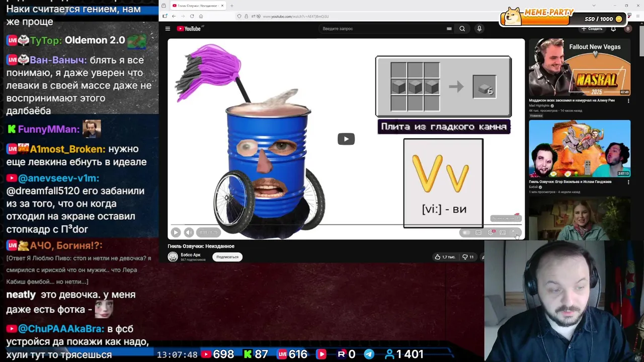Click the video title Гниль Озвучки: Неизданное
The image size is (644, 362).
click(x=201, y=246)
